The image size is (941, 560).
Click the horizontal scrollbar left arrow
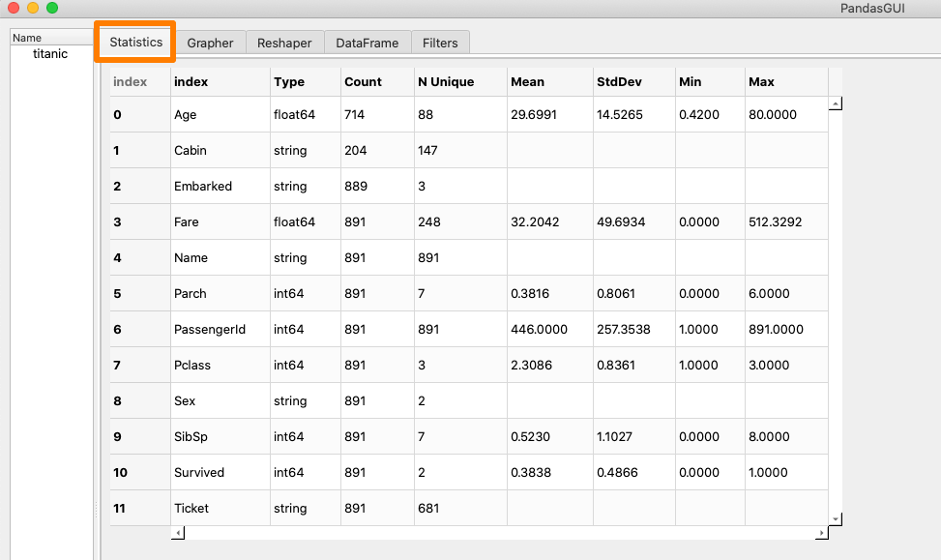coord(177,533)
